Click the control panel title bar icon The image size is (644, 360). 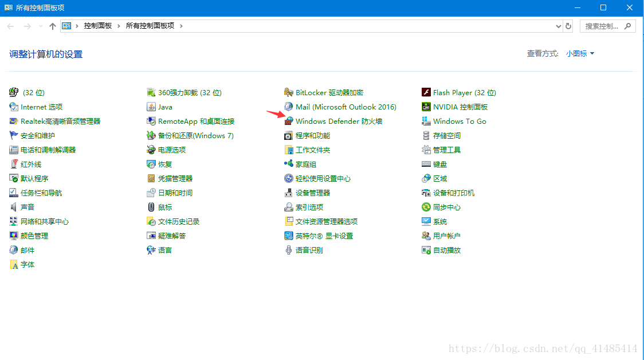[x=8, y=7]
